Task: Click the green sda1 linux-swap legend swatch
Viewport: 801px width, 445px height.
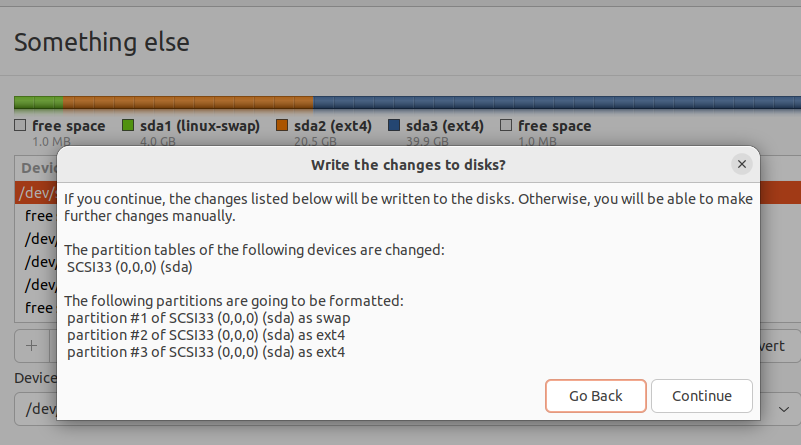Action: (128, 126)
